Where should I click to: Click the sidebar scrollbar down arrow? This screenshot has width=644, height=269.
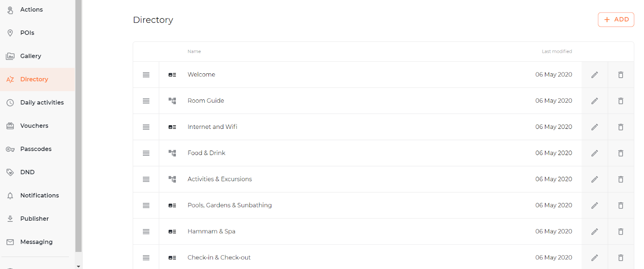tap(78, 266)
